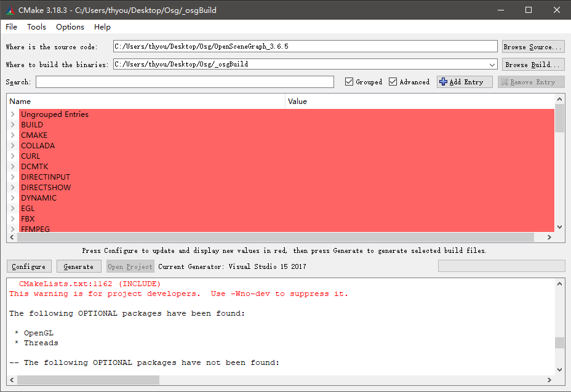Click Browse Source button
The image size is (571, 392).
(533, 47)
